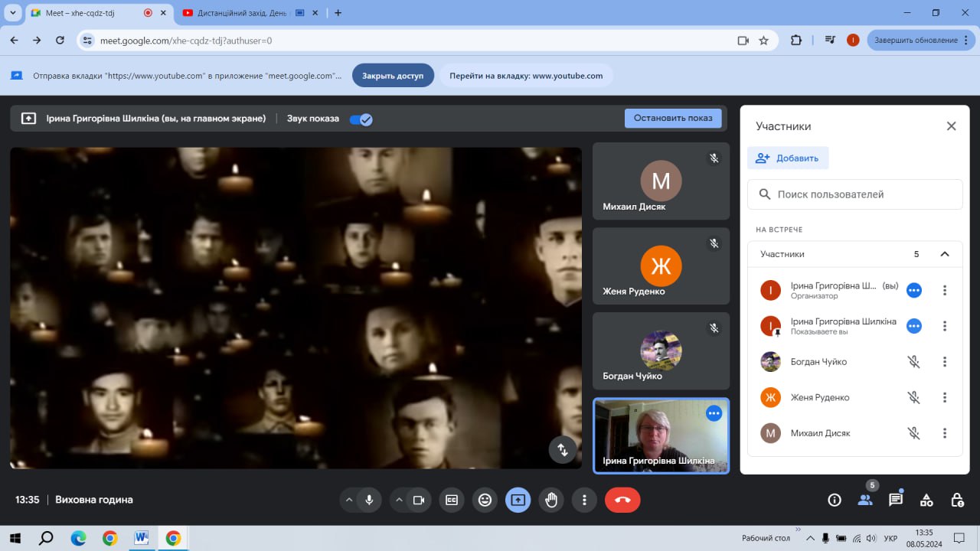Click the Остановить показ button
The image size is (980, 551).
(x=673, y=118)
